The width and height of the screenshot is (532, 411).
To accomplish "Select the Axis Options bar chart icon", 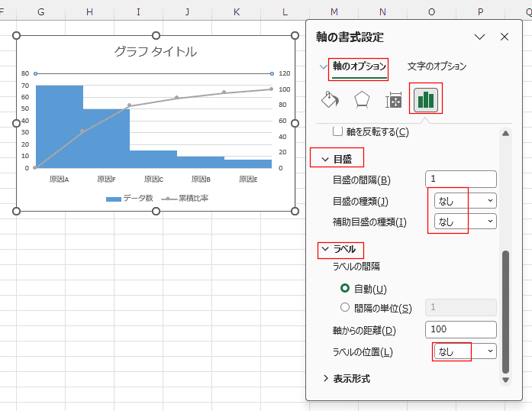I will 426,100.
